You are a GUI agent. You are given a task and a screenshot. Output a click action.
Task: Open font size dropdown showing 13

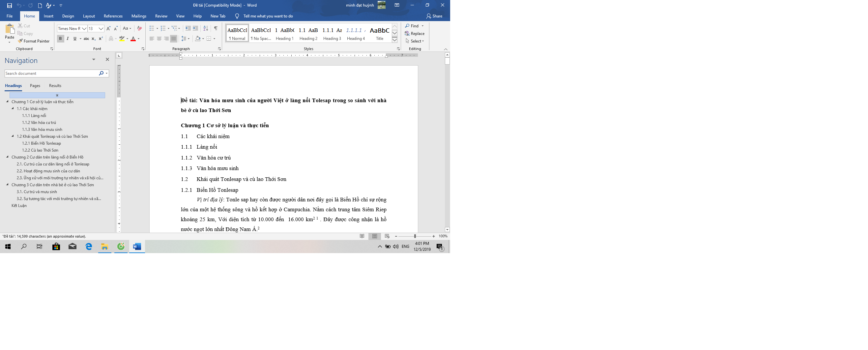click(x=101, y=29)
